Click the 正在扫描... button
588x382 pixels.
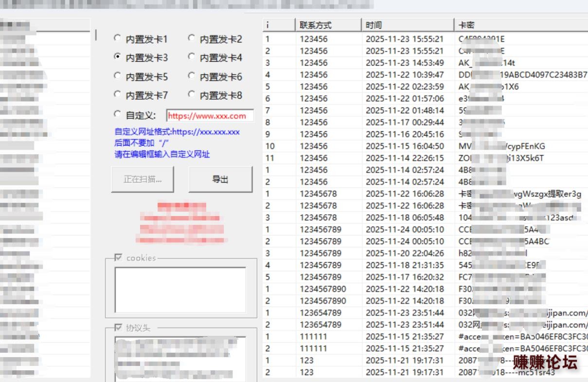coord(143,179)
